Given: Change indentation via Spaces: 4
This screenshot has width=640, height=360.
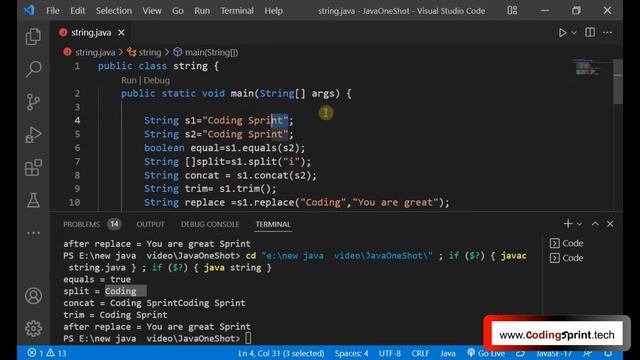Looking at the screenshot, I should point(351,353).
